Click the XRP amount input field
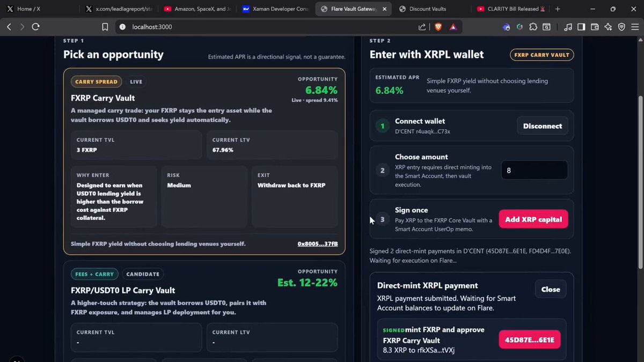Screen dimensions: 644x362 point(534,170)
